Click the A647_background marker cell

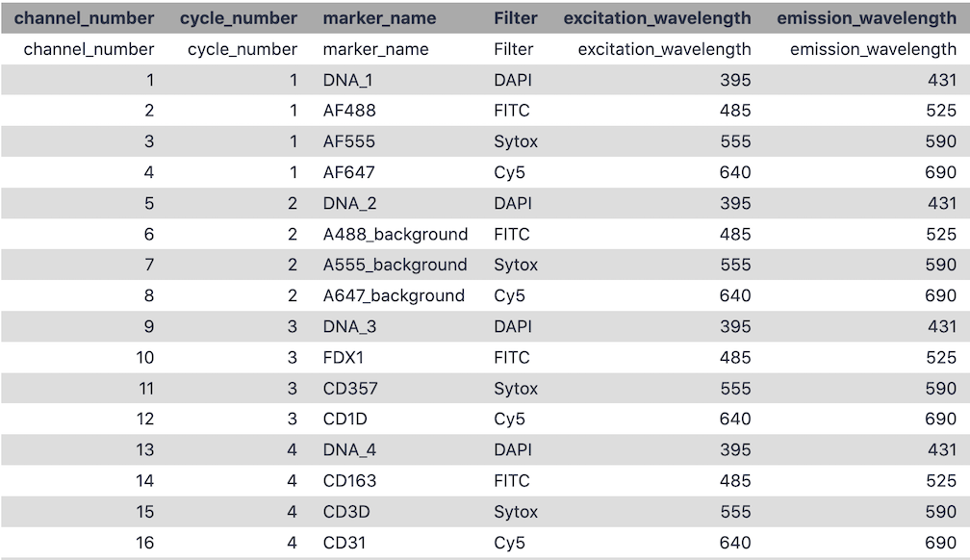coord(394,295)
